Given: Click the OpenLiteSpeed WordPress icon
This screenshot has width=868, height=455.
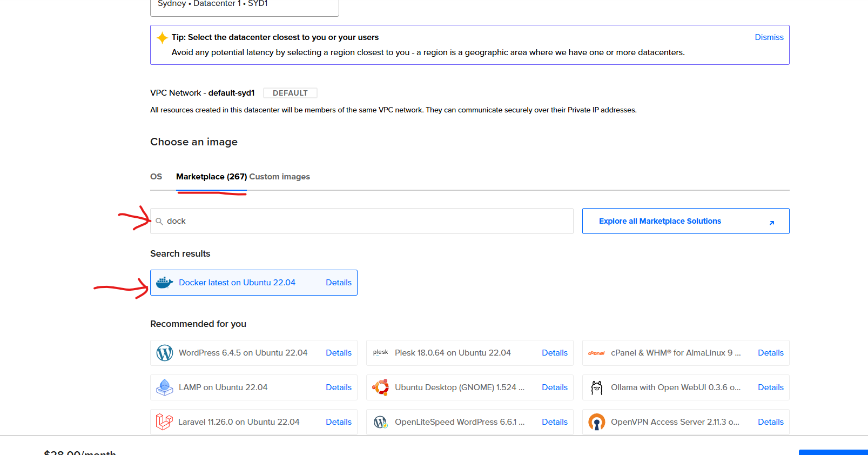Looking at the screenshot, I should [380, 422].
